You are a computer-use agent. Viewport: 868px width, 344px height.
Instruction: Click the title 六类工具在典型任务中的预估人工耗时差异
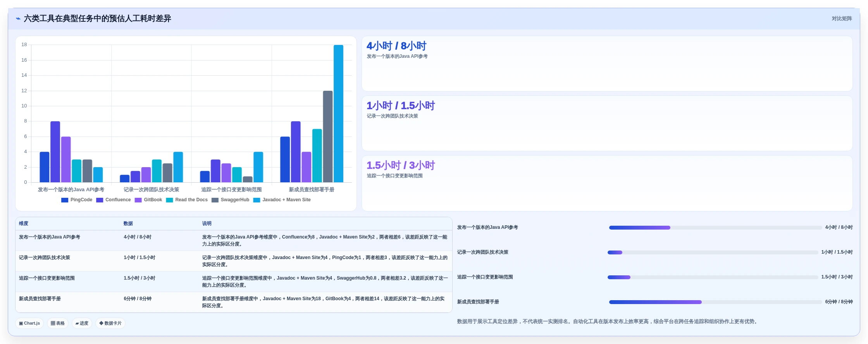pos(97,19)
